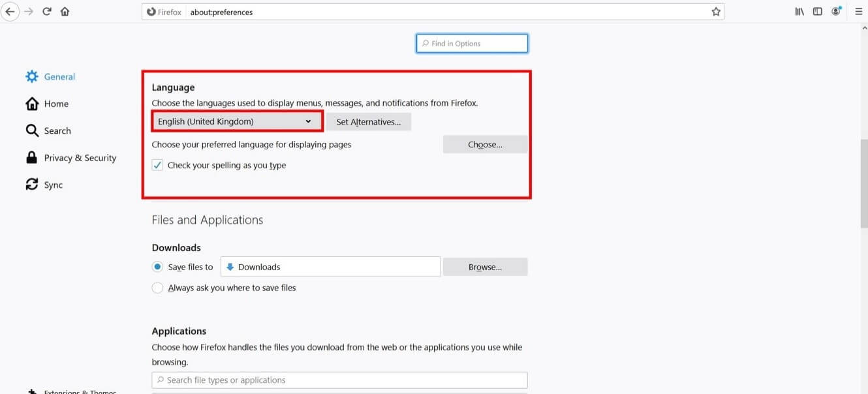Show the sidebars toolbar icon

click(x=818, y=12)
